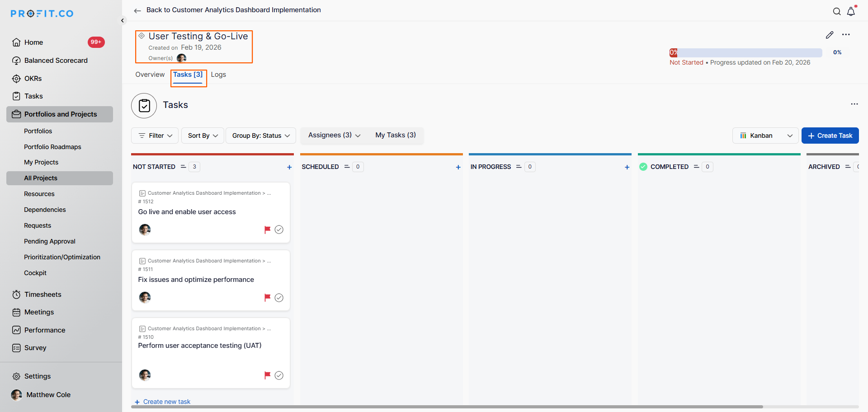
Task: Mark 'Go live and enable user access' complete
Action: (x=279, y=229)
